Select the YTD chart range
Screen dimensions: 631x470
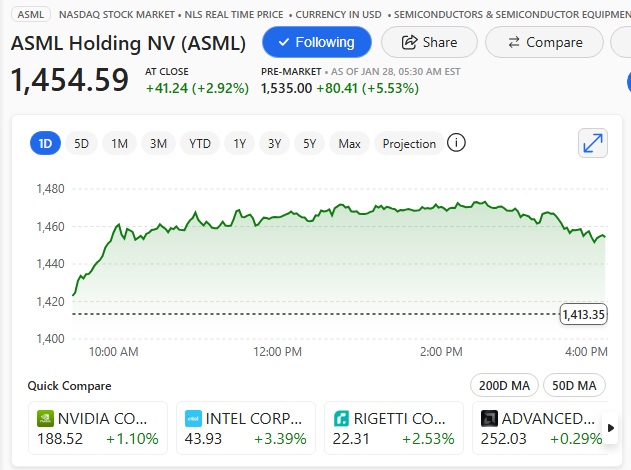point(200,143)
